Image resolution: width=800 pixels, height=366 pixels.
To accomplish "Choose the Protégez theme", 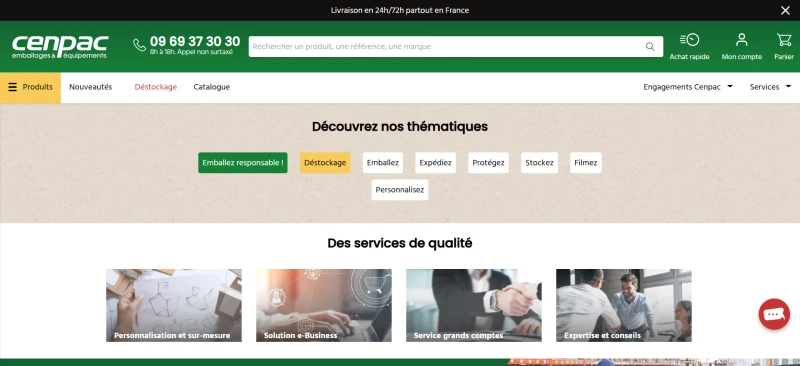I will pos(488,163).
